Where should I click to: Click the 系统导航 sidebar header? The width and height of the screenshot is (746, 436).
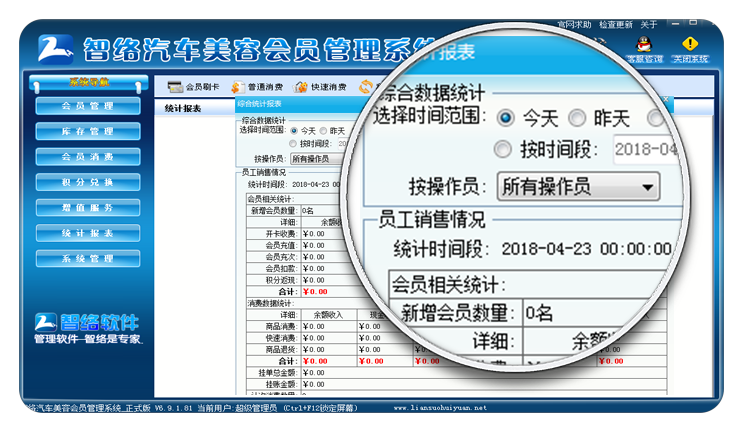tap(88, 82)
